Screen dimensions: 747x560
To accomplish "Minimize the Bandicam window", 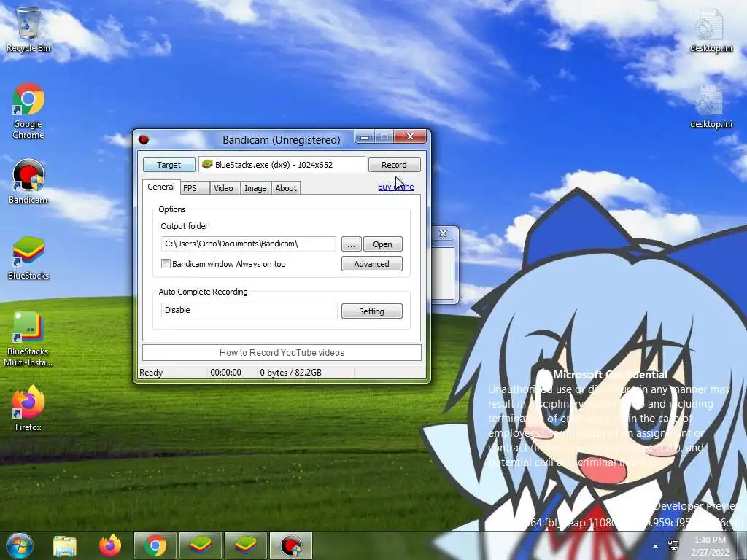I will coord(365,137).
